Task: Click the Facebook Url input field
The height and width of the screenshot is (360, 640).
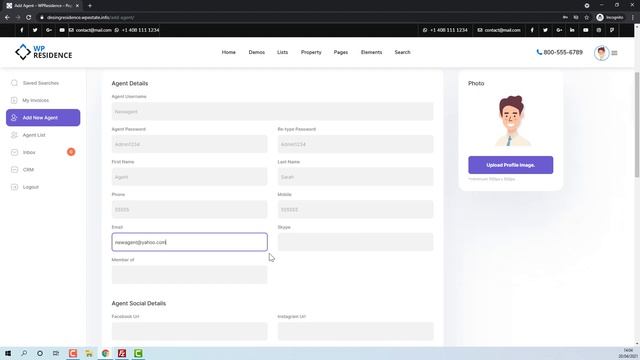Action: click(189, 331)
